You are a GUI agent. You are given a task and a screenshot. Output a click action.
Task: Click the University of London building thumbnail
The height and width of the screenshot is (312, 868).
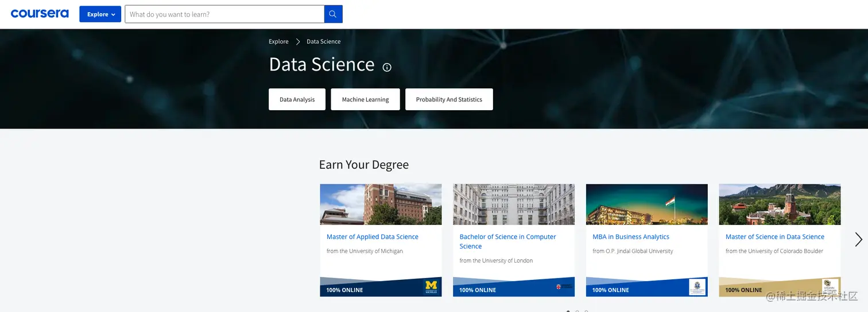point(514,204)
